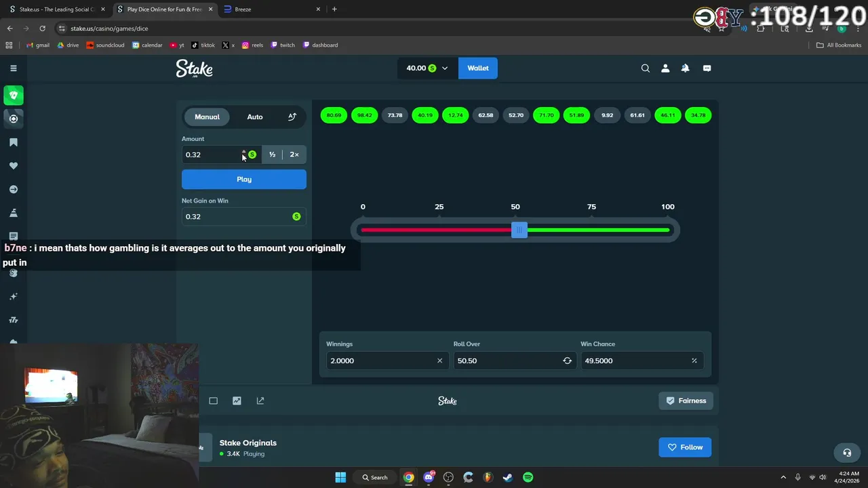Click the browser address bar URL
Screen dimensions: 868x488
click(109, 28)
